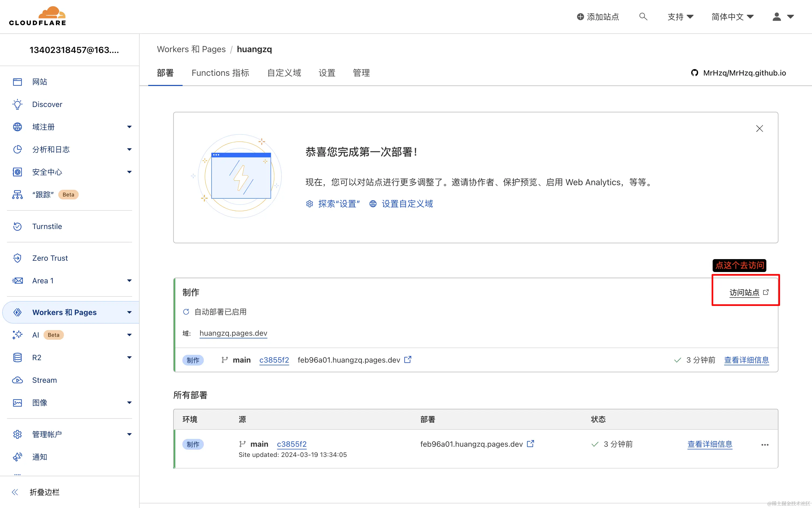Click the Discover lightbulb icon

(x=17, y=104)
